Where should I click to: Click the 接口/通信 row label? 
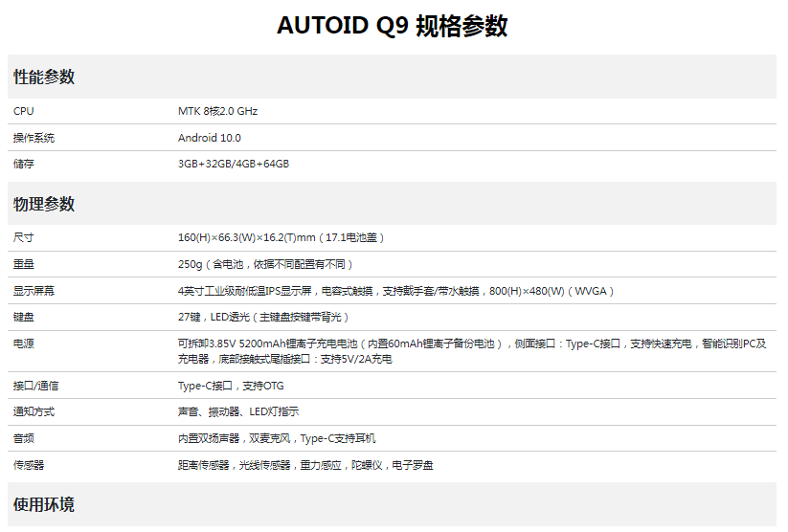(35, 386)
